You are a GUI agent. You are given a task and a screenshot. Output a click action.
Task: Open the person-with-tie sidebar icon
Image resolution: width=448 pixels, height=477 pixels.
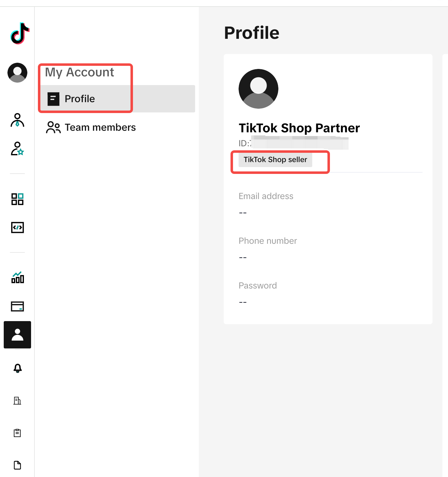(17, 120)
